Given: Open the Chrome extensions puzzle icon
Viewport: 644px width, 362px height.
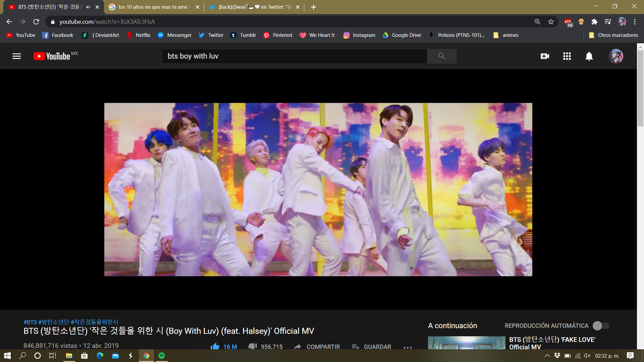Looking at the screenshot, I should point(594,21).
